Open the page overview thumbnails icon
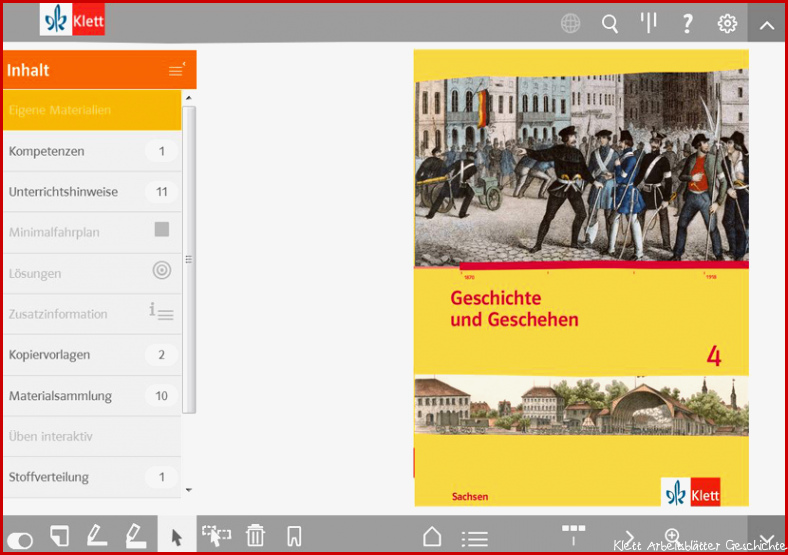Screen dimensions: 788x555 (573, 535)
